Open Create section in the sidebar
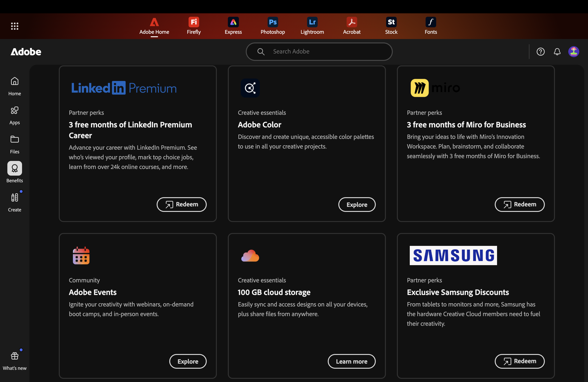The width and height of the screenshot is (588, 382). 14,202
